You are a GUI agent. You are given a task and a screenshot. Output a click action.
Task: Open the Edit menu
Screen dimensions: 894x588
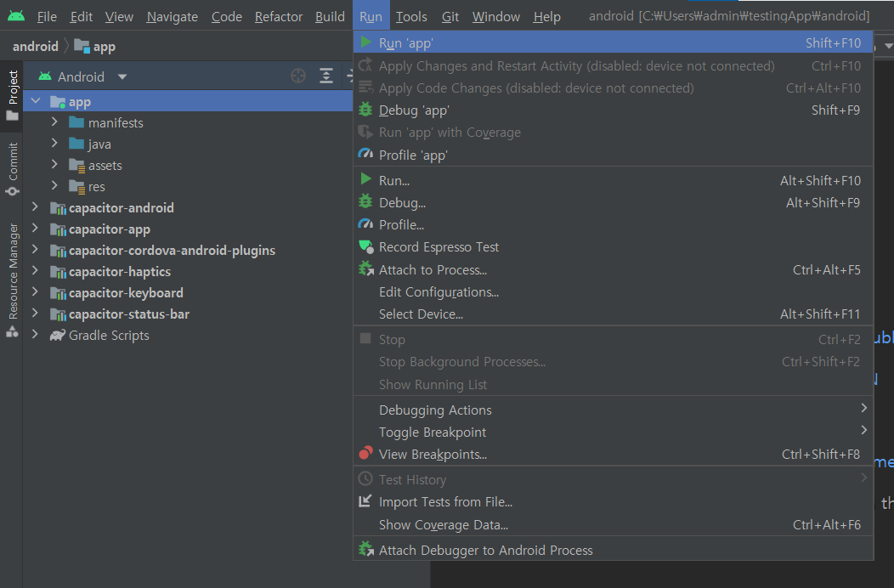click(81, 16)
